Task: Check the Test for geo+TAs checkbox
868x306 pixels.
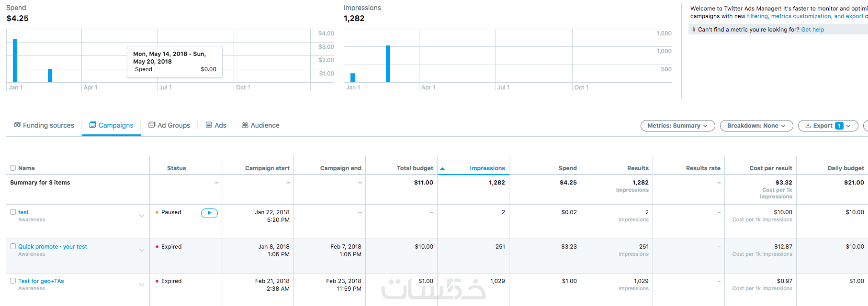Action: point(13,281)
